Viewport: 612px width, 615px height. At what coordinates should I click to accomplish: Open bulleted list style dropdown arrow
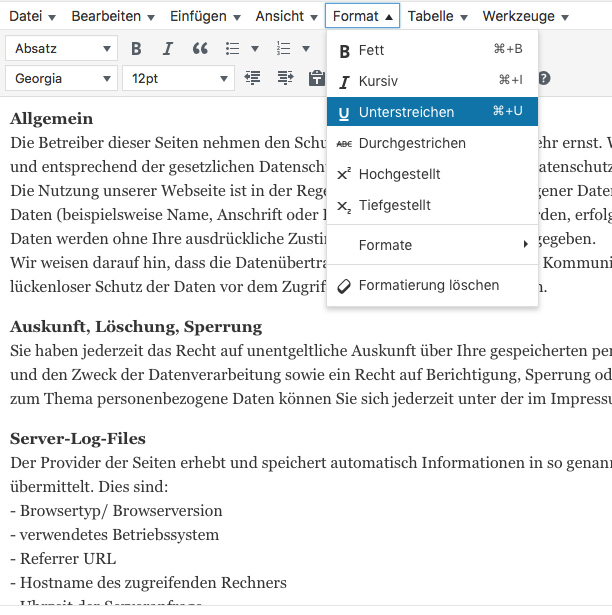(x=255, y=49)
